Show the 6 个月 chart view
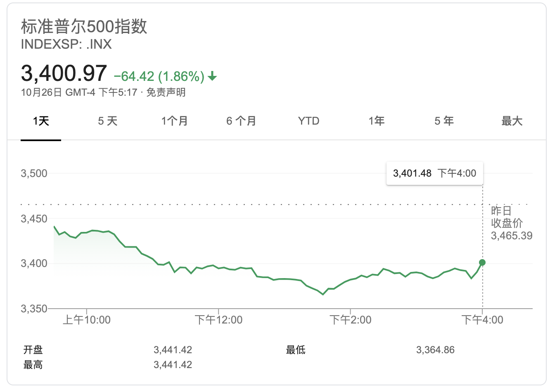 pos(242,121)
